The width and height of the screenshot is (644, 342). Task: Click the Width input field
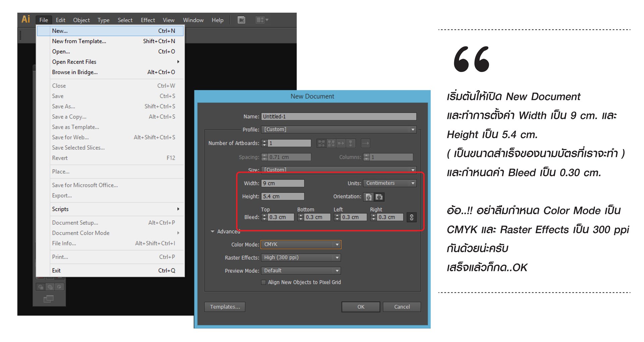(283, 183)
